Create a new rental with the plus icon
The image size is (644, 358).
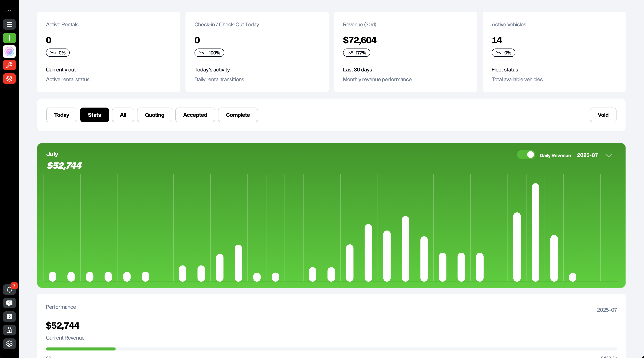click(x=9, y=38)
